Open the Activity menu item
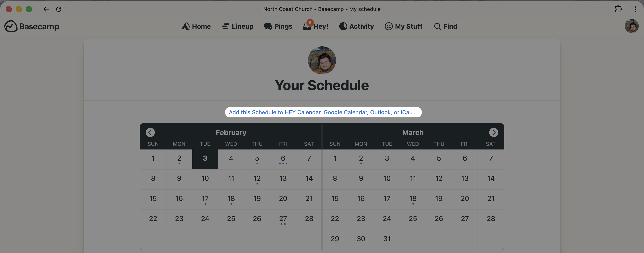Image resolution: width=644 pixels, height=253 pixels. [357, 26]
